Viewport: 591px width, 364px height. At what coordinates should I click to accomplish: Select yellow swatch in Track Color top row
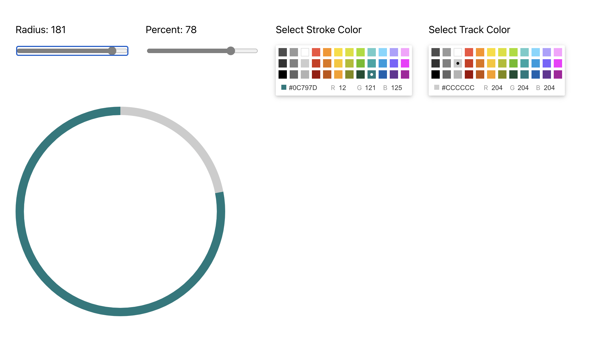click(491, 52)
